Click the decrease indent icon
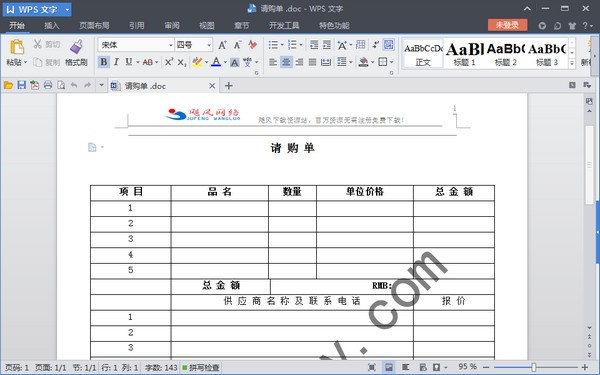600x375 pixels. click(x=314, y=45)
